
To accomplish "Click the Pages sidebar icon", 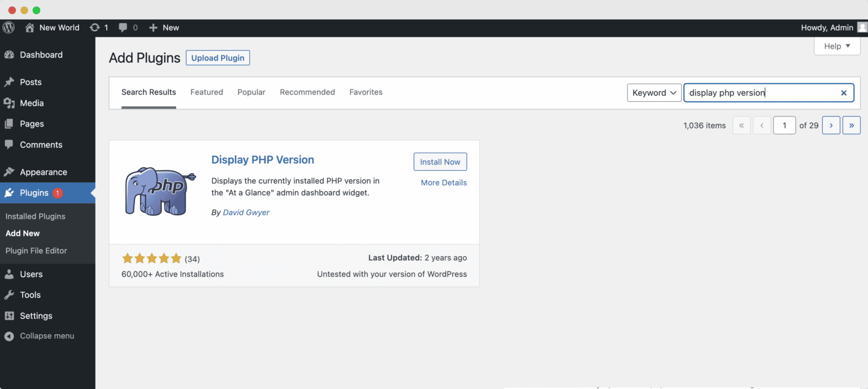I will click(10, 124).
